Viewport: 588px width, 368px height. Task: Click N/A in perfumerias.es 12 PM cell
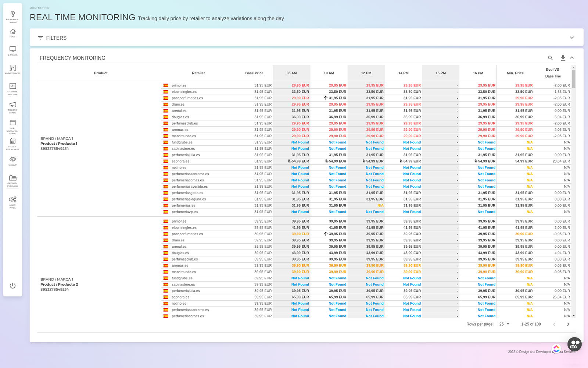pos(380,205)
